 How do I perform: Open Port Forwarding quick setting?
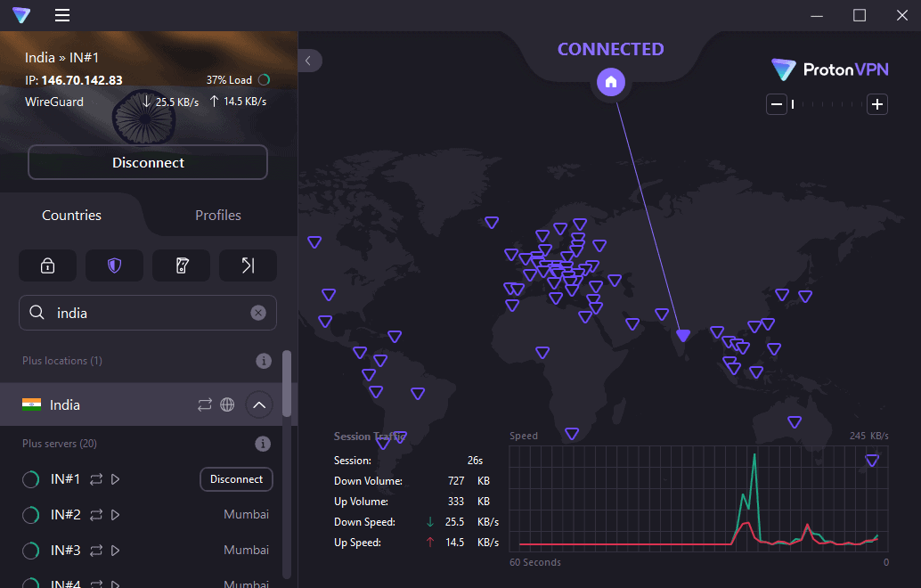click(x=248, y=265)
